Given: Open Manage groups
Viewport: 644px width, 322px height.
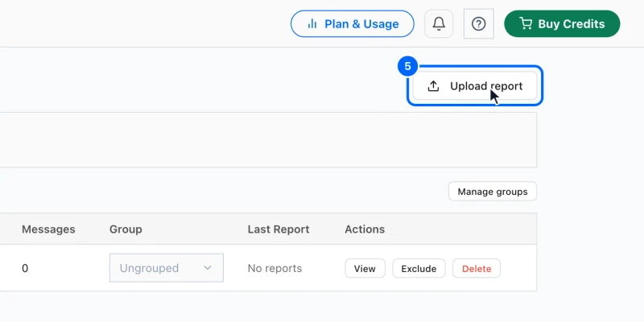Looking at the screenshot, I should (493, 192).
